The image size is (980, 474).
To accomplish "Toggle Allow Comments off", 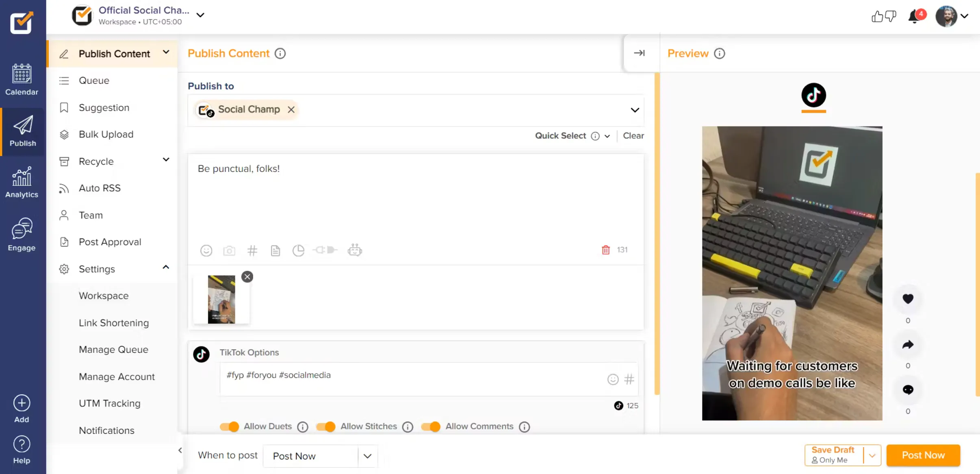I will coord(431,426).
